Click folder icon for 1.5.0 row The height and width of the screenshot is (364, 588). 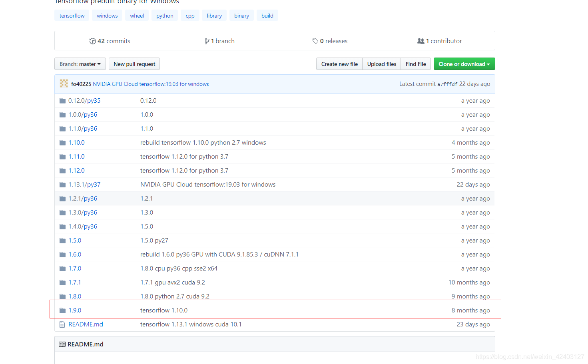62,241
